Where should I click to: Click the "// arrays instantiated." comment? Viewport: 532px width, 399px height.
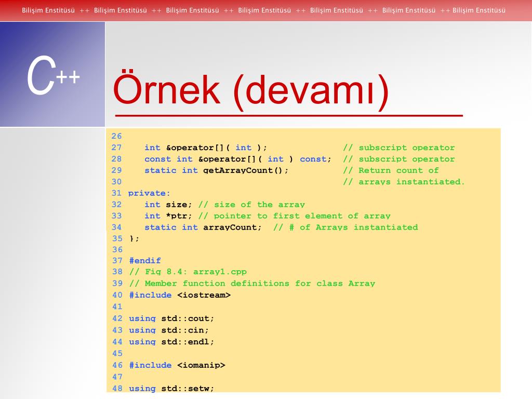pos(403,182)
